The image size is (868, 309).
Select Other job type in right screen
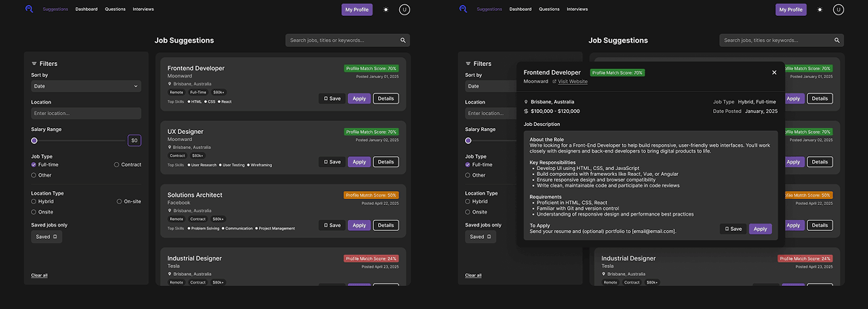(x=467, y=175)
